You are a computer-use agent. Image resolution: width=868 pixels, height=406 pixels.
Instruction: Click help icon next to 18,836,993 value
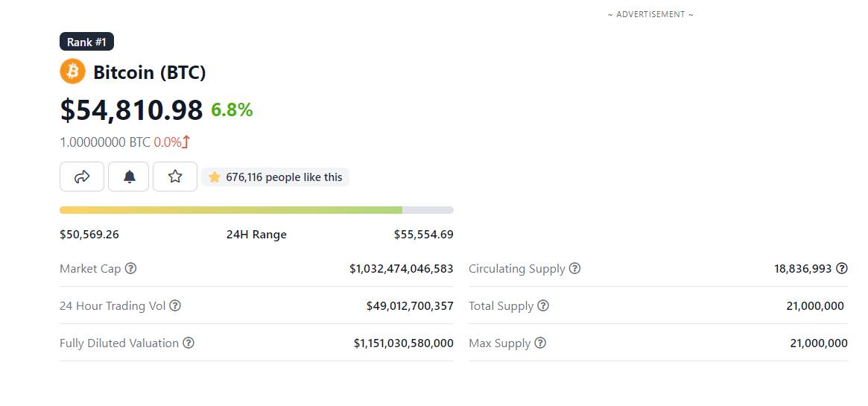tap(841, 269)
